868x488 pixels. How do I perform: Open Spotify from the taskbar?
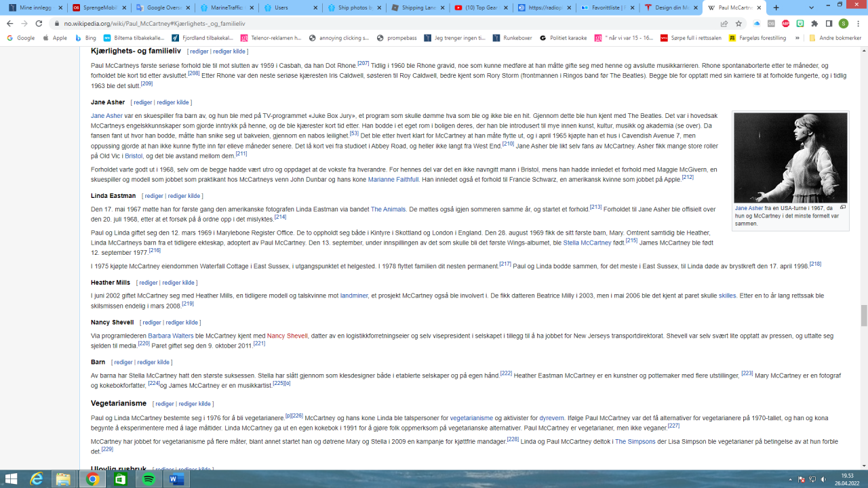click(x=149, y=479)
